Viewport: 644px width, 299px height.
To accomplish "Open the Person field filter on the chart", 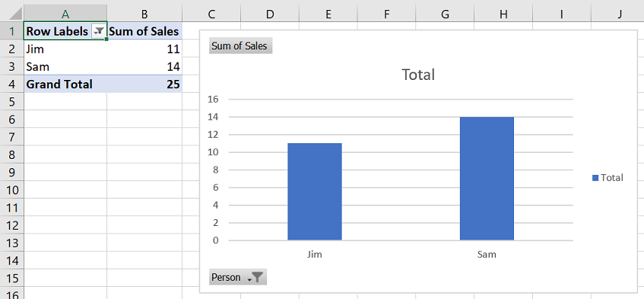I will pyautogui.click(x=238, y=277).
